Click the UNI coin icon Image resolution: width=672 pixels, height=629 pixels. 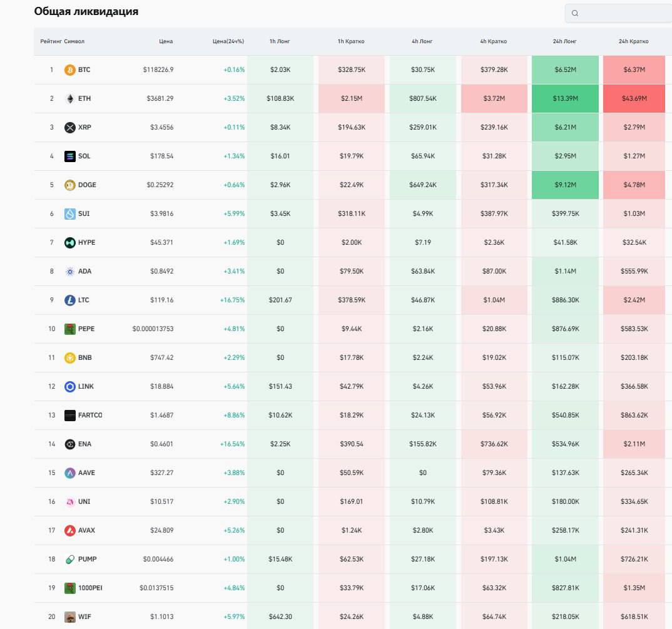pos(70,501)
